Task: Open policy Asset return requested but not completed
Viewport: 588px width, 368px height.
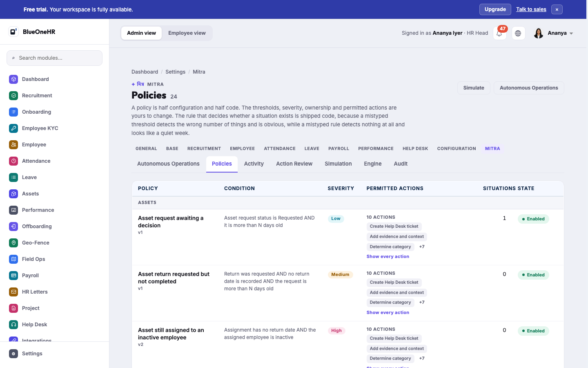Action: click(x=174, y=278)
